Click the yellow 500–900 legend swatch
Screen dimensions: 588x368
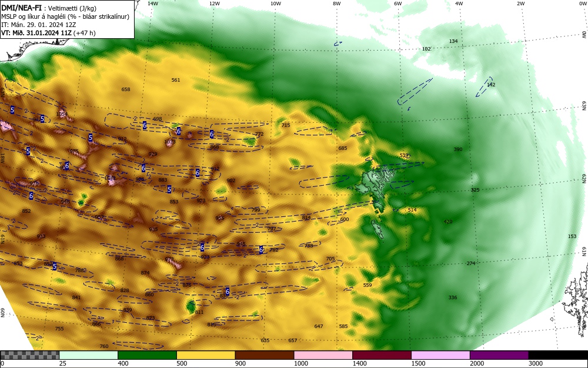206,355
